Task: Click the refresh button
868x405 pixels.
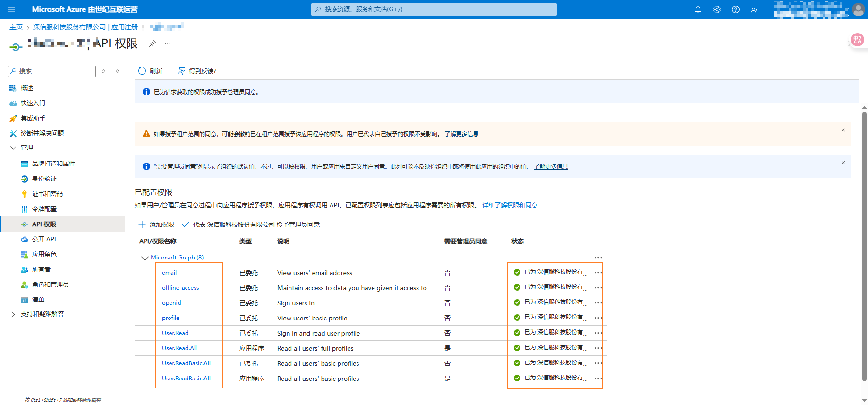Action: (x=150, y=71)
